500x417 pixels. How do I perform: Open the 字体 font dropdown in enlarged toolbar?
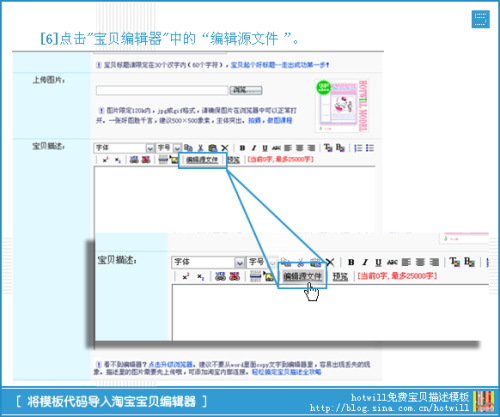coord(208,262)
